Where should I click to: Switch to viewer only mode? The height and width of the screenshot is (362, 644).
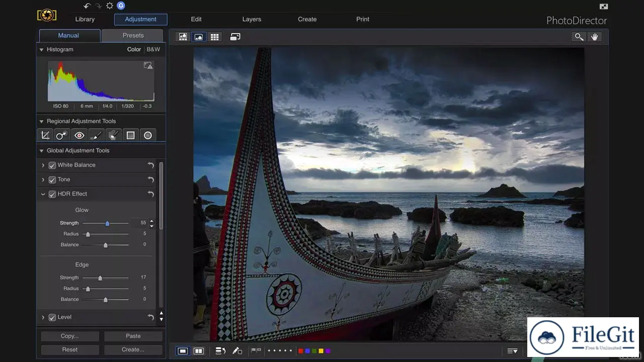(x=199, y=37)
